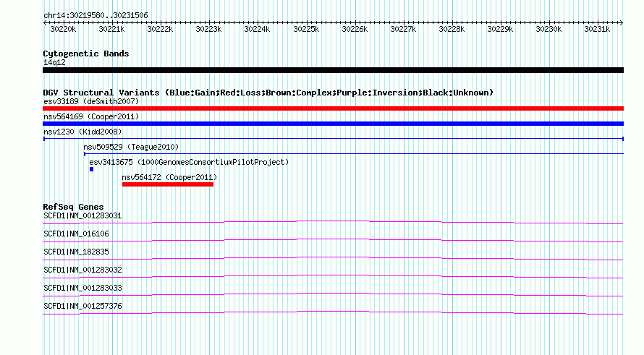Select the magenta NM_001283031 gene line

(x=333, y=222)
